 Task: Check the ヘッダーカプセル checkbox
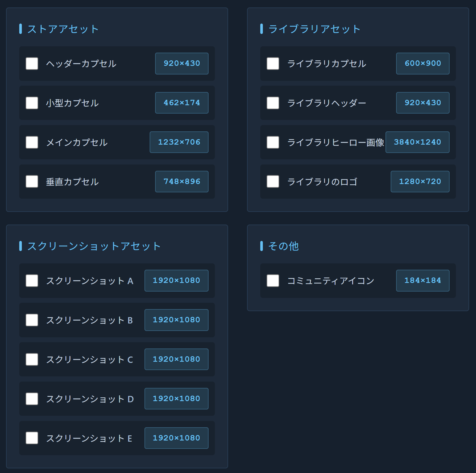tap(32, 64)
